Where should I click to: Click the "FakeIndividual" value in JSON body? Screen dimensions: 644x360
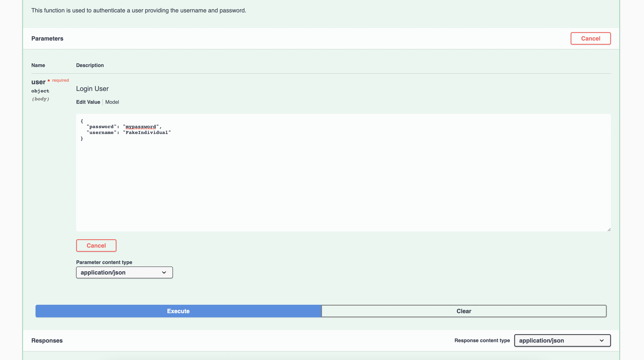(147, 133)
